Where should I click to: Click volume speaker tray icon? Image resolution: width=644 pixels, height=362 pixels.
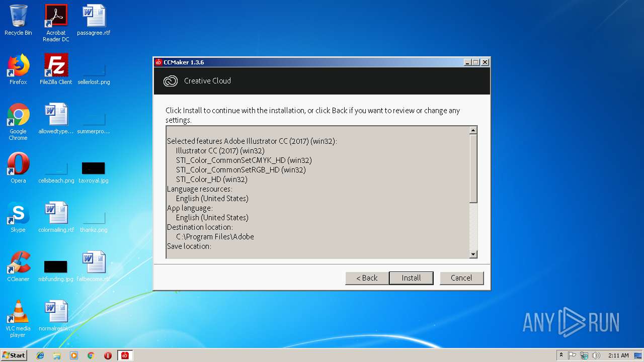596,355
